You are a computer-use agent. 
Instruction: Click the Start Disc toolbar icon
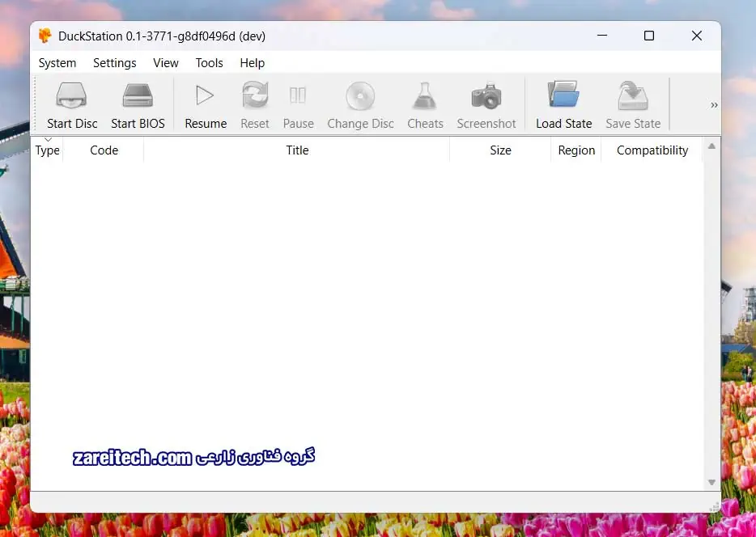pyautogui.click(x=72, y=97)
